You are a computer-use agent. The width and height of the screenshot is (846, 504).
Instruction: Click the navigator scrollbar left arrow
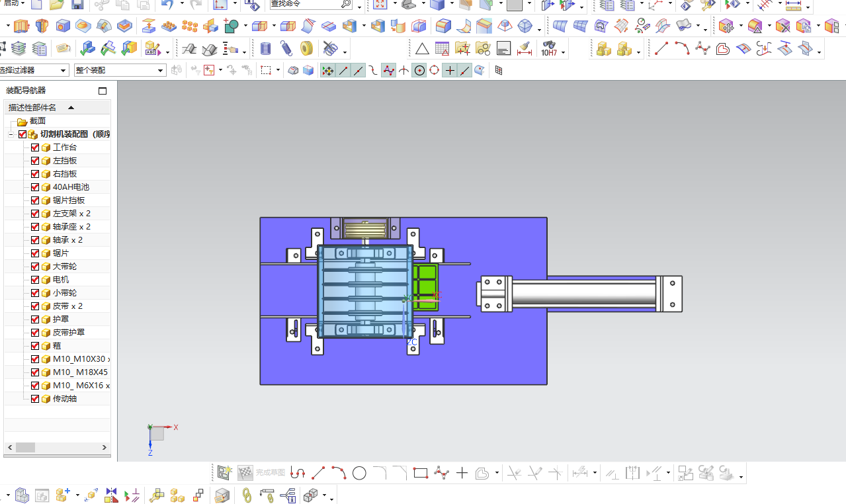[9, 448]
